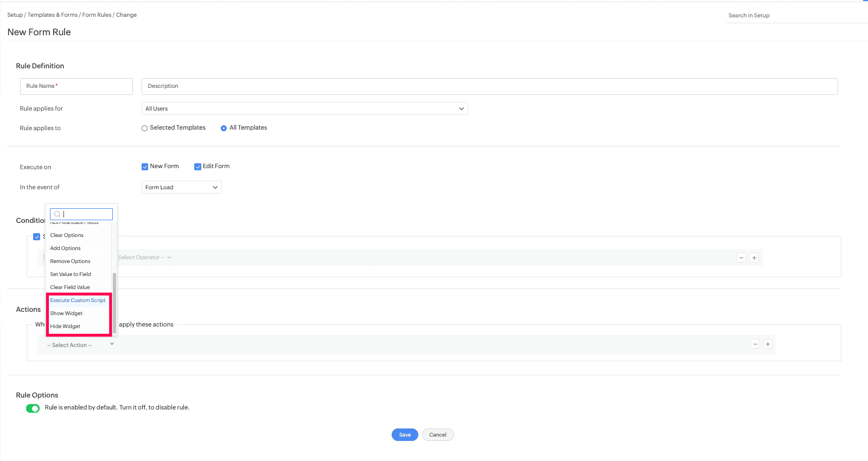The height and width of the screenshot is (461, 868).
Task: Select the Show Widget action option
Action: pyautogui.click(x=67, y=313)
